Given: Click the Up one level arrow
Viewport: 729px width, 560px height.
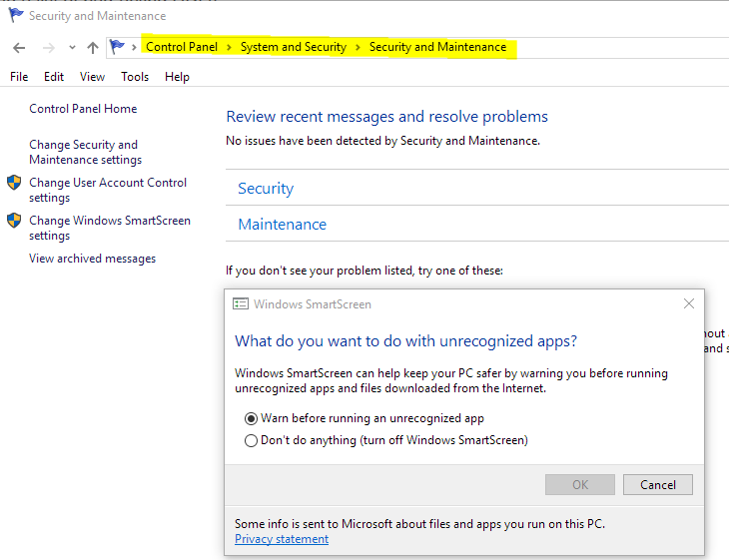Looking at the screenshot, I should 93,47.
